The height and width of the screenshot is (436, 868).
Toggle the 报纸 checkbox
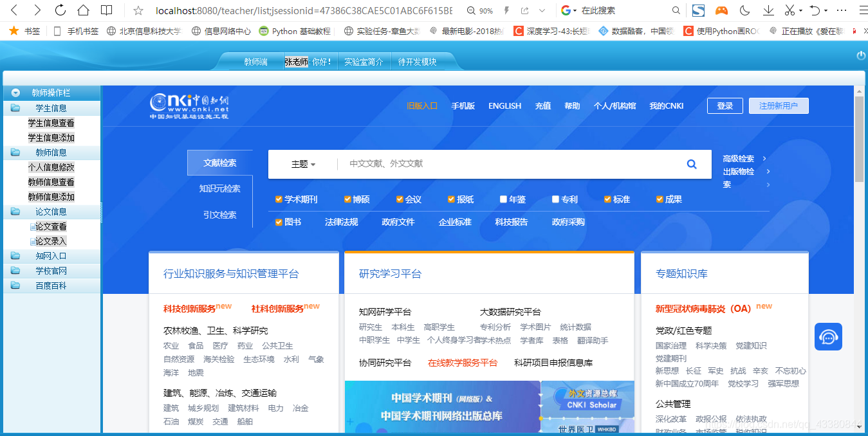coord(452,199)
